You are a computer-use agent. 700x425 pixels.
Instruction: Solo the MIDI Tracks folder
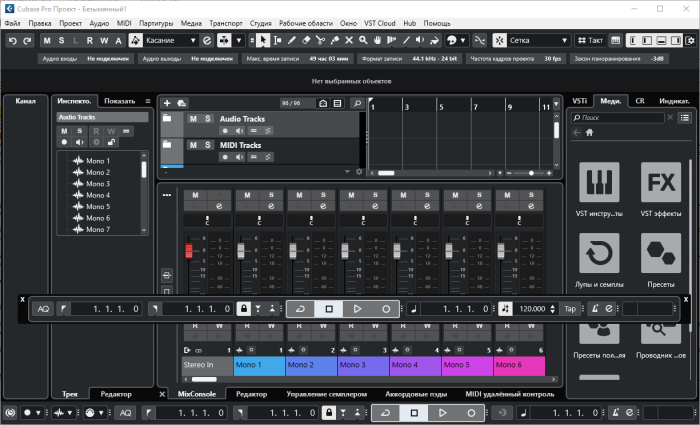208,146
